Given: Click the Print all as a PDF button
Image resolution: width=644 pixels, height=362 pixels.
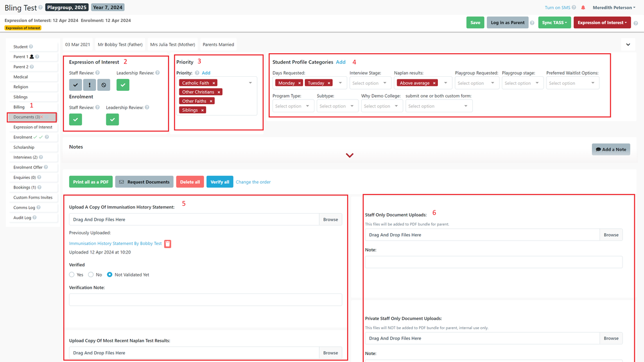Looking at the screenshot, I should click(x=90, y=182).
